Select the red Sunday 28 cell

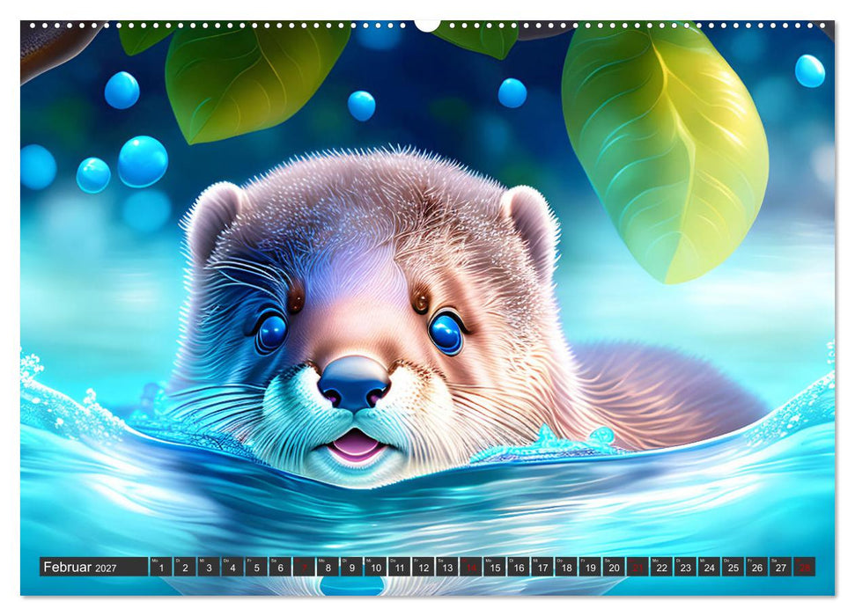(x=804, y=567)
